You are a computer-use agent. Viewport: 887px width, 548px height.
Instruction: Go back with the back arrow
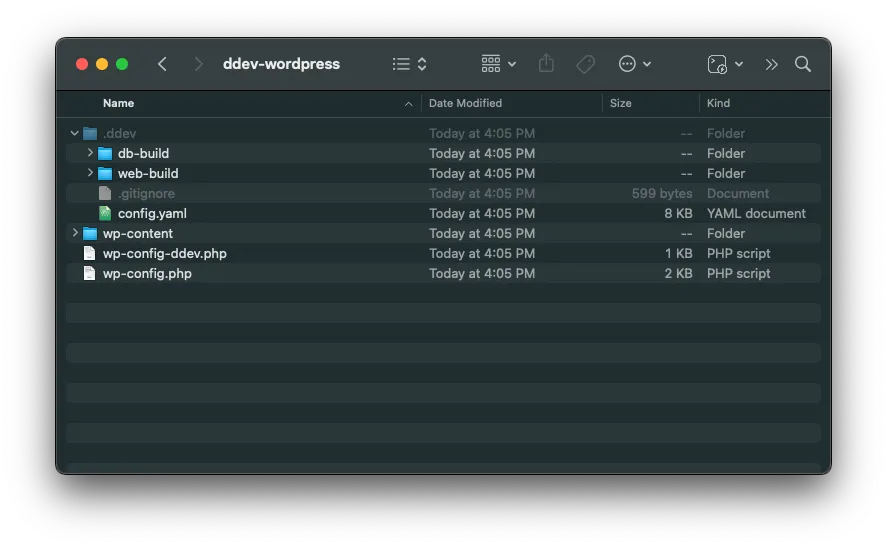click(162, 64)
